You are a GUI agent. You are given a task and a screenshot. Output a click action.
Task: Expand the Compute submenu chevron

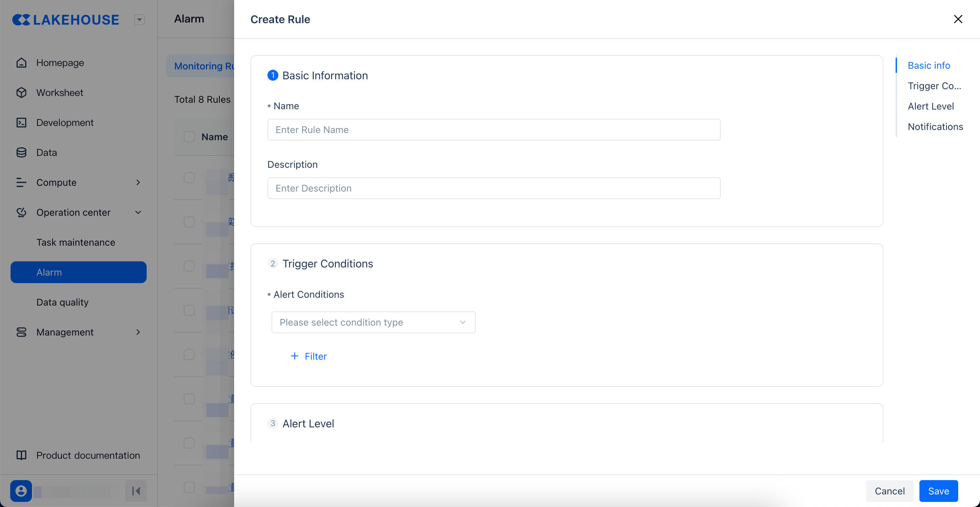(138, 183)
